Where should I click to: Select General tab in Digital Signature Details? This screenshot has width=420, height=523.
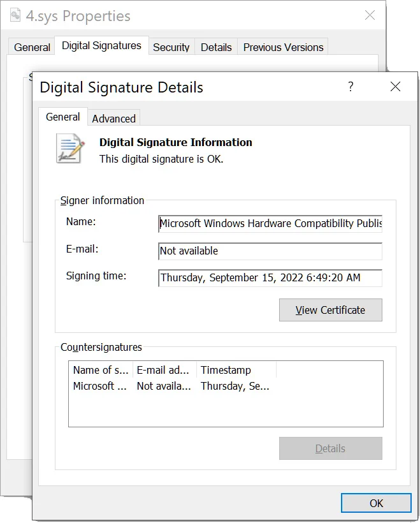coord(62,117)
